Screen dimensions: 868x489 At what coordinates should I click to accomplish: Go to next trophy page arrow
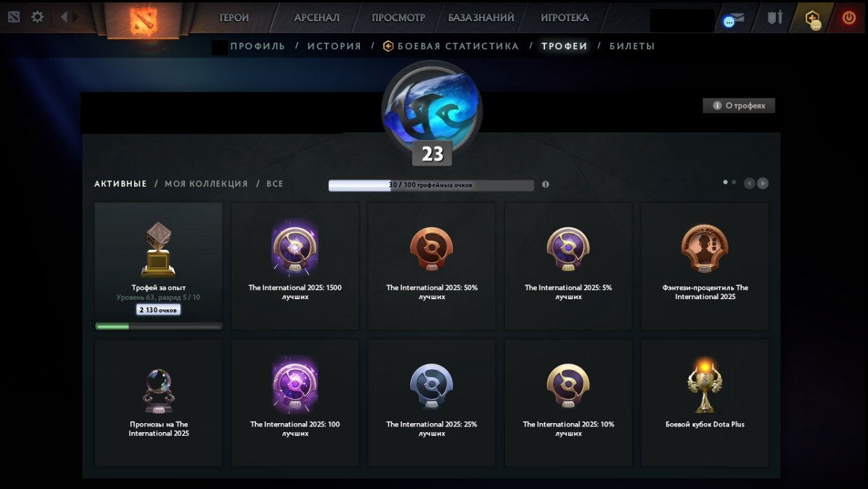pyautogui.click(x=763, y=183)
